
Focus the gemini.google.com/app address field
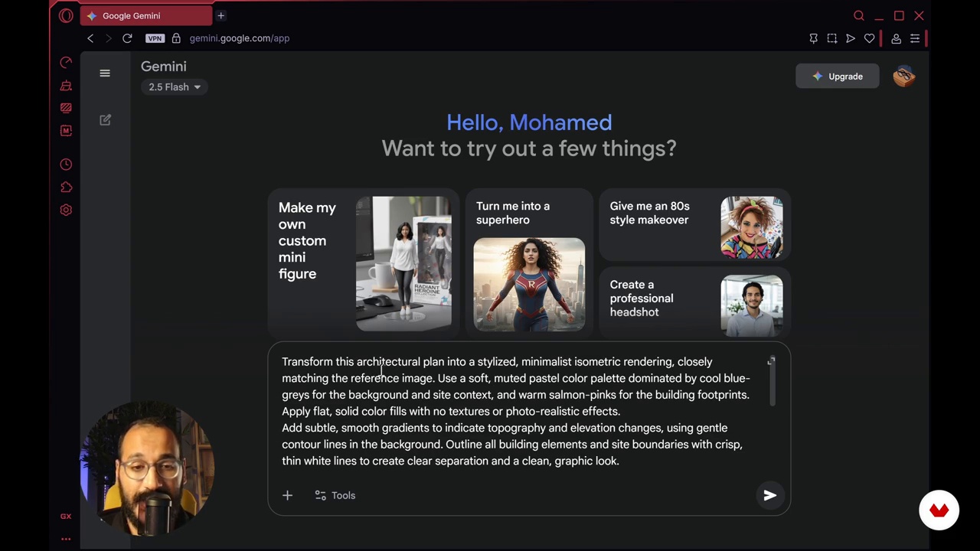pyautogui.click(x=240, y=38)
